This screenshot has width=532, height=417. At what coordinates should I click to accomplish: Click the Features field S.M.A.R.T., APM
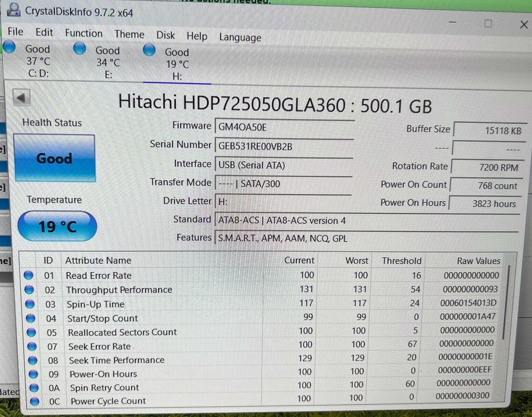click(367, 239)
